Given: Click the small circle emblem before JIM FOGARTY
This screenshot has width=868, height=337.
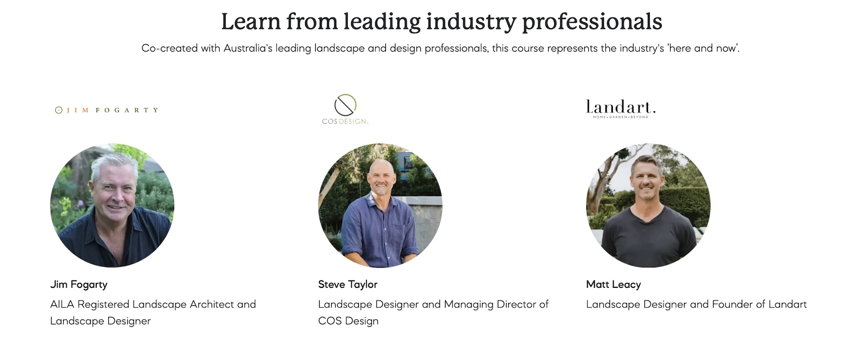Looking at the screenshot, I should [x=59, y=110].
